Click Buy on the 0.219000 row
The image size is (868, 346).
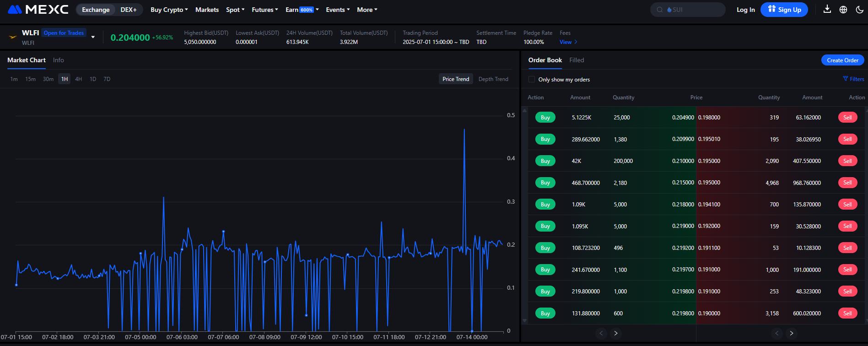pyautogui.click(x=545, y=226)
